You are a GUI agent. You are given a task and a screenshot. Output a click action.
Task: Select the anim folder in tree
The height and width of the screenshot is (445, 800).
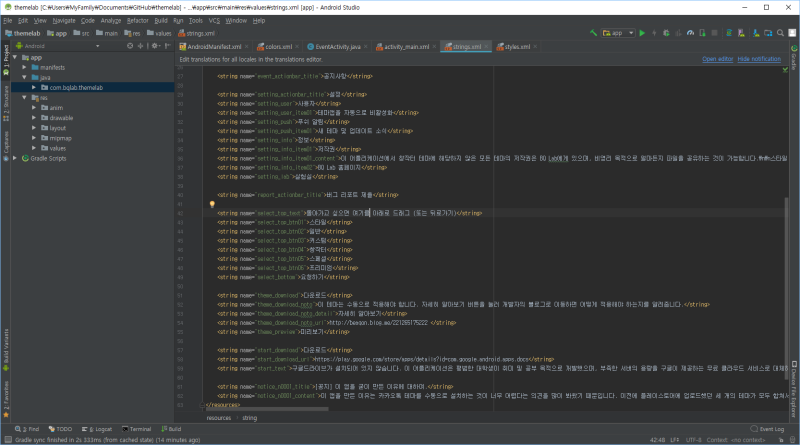tap(52, 108)
